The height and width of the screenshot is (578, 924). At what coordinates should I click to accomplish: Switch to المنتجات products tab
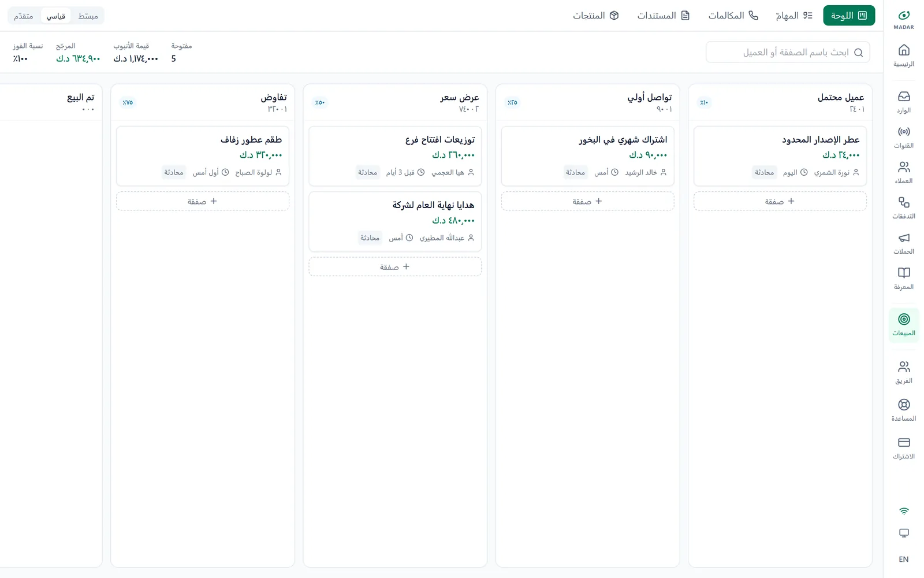coord(596,16)
